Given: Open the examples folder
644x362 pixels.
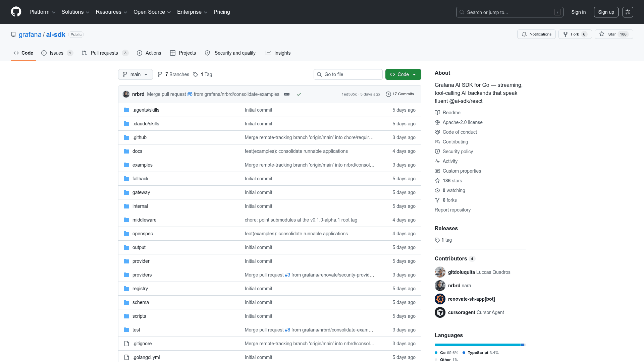Looking at the screenshot, I should [142, 165].
